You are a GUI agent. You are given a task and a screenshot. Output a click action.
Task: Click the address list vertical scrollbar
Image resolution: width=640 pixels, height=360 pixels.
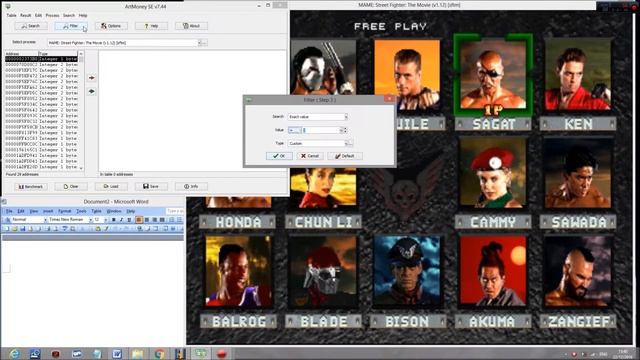pos(81,111)
